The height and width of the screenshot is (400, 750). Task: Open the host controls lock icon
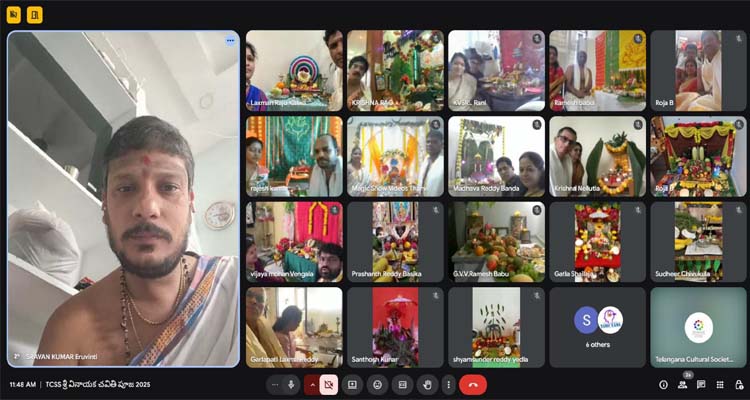point(738,384)
